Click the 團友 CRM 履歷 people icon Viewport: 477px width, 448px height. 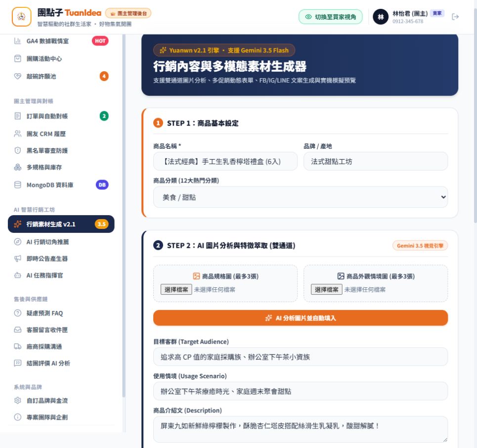pos(18,134)
